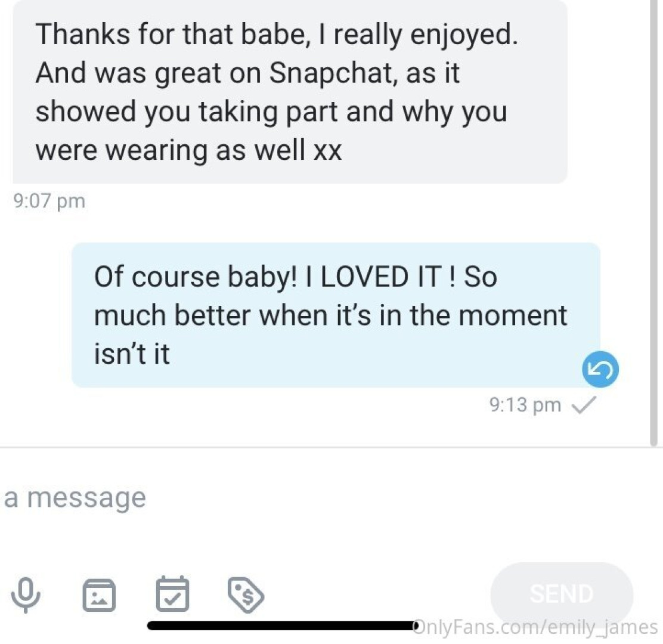The height and width of the screenshot is (644, 663).
Task: Click the blue circular undo arrow icon
Action: tap(600, 371)
